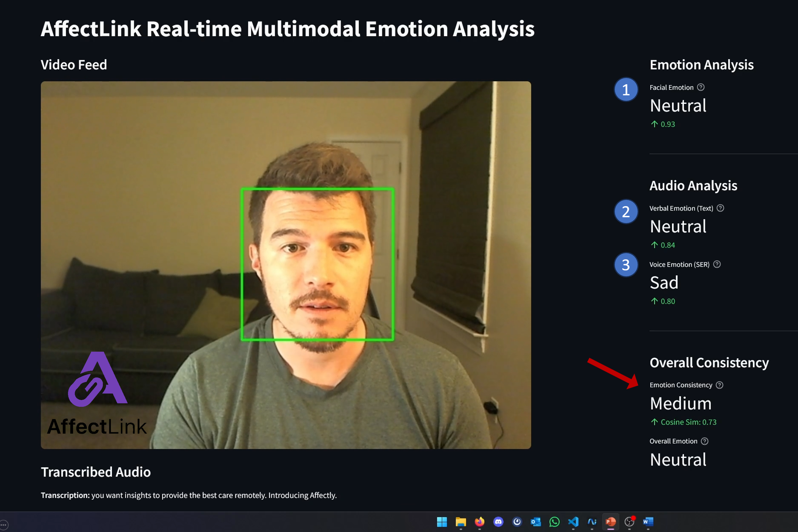Click the Facial Emotion help icon

point(700,87)
